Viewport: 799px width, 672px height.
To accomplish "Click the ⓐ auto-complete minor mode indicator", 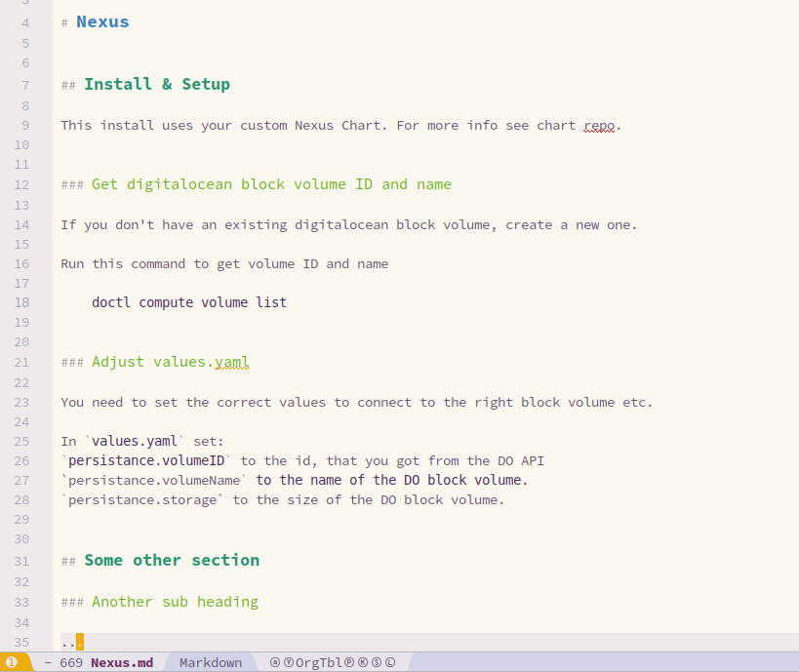I will tap(275, 662).
